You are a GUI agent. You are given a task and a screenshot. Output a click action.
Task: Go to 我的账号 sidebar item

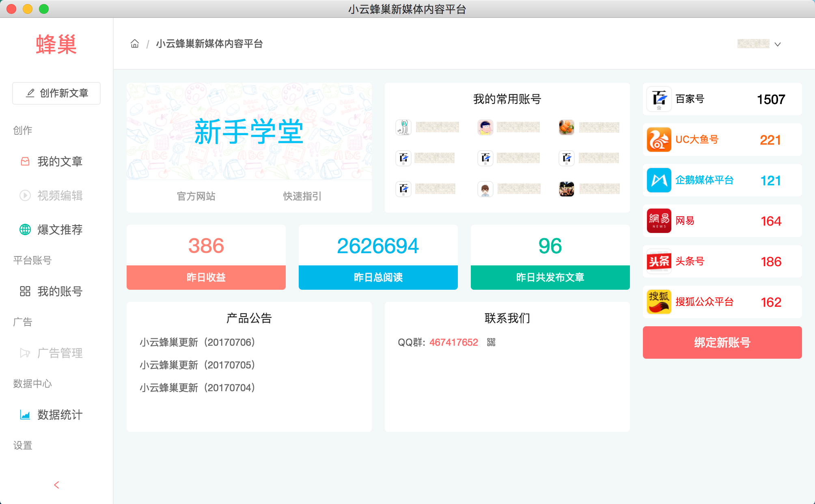60,291
